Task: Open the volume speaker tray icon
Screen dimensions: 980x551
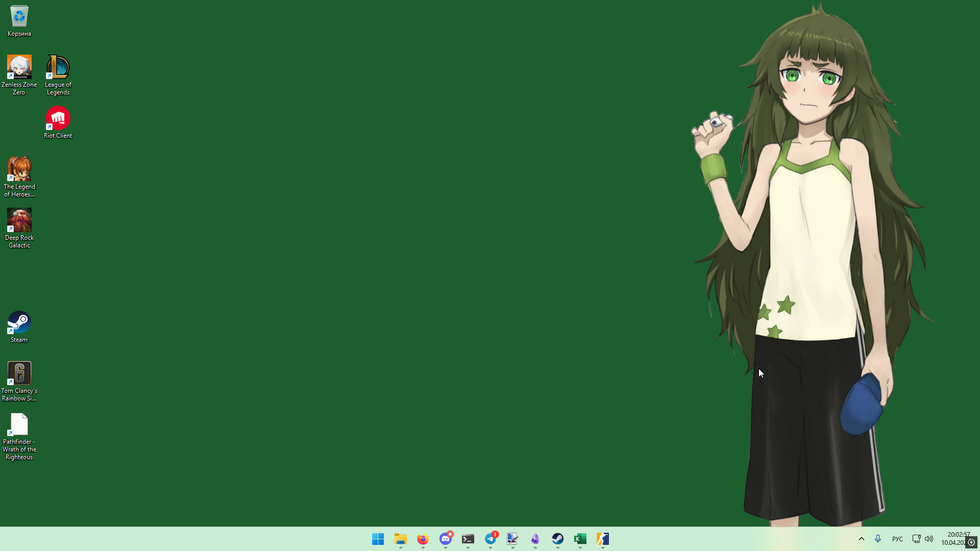Action: coord(929,539)
